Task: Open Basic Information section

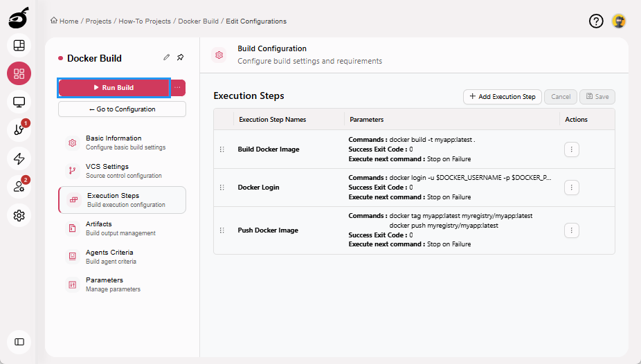Action: (122, 143)
